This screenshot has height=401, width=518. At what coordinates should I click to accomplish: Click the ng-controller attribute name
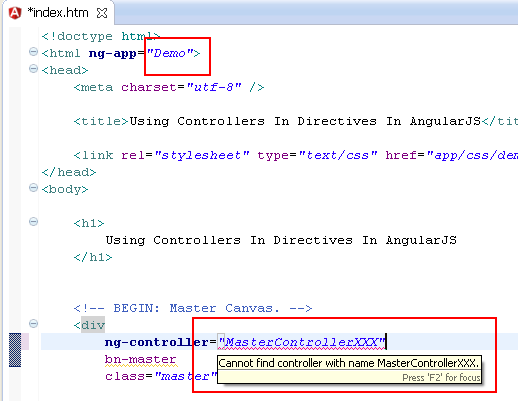(157, 342)
